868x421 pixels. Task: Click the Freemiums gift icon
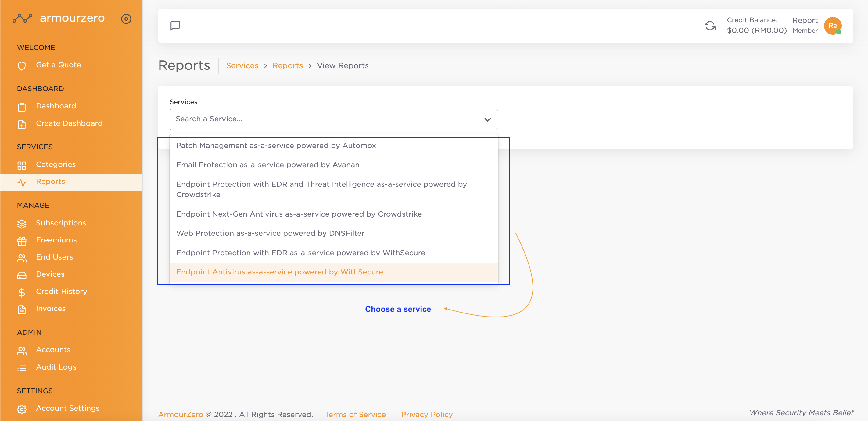tap(22, 241)
